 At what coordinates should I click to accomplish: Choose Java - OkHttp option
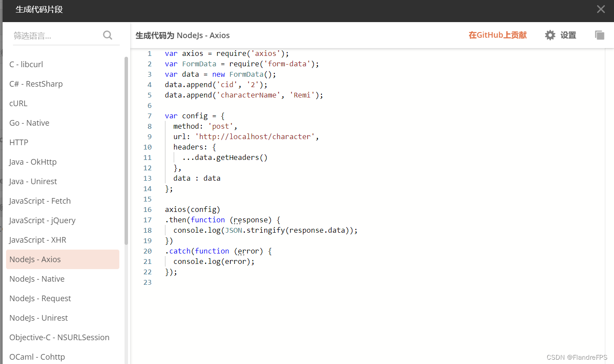[33, 162]
